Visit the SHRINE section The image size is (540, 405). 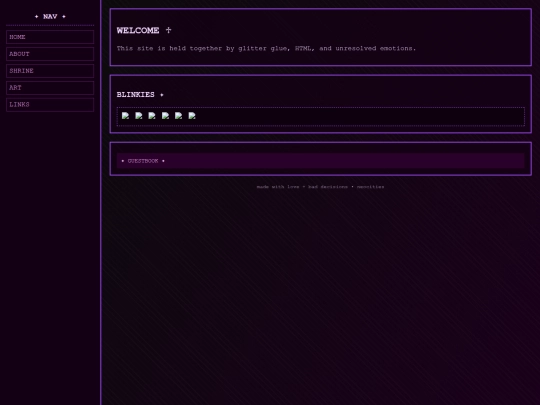pyautogui.click(x=50, y=71)
